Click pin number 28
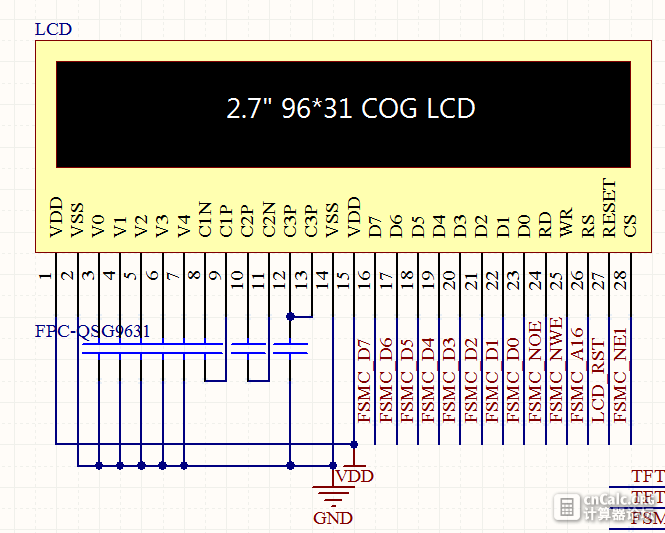Image resolution: width=665 pixels, height=533 pixels. click(x=620, y=280)
